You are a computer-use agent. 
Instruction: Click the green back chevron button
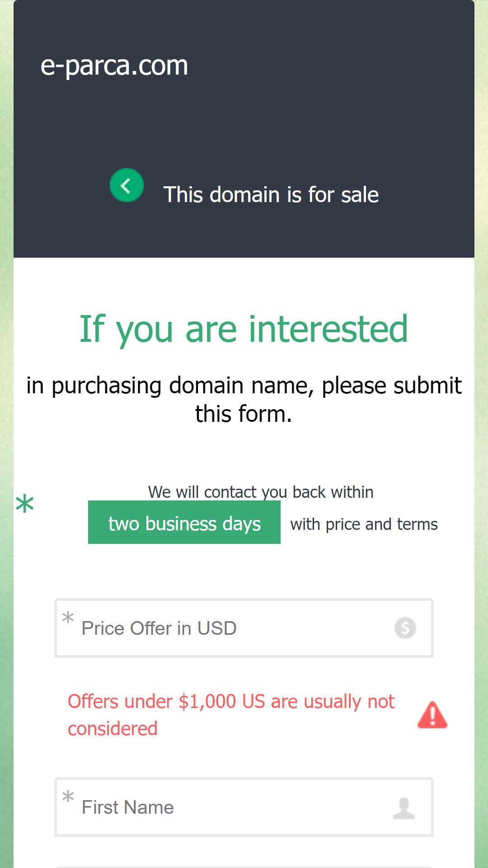(x=127, y=185)
